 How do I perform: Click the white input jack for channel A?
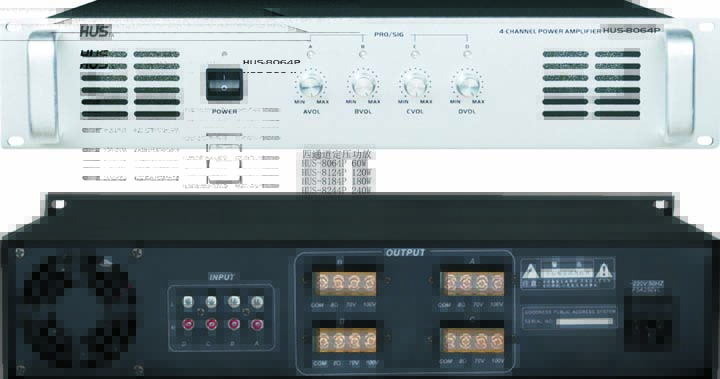tap(257, 301)
